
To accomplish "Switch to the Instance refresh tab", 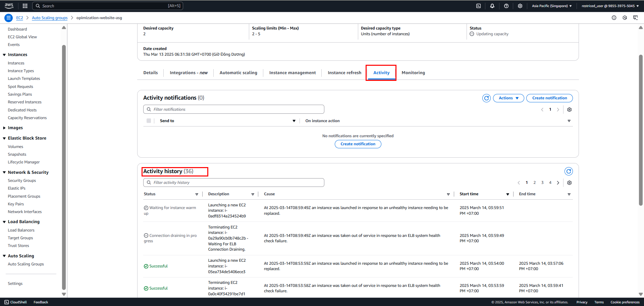I will coord(344,73).
